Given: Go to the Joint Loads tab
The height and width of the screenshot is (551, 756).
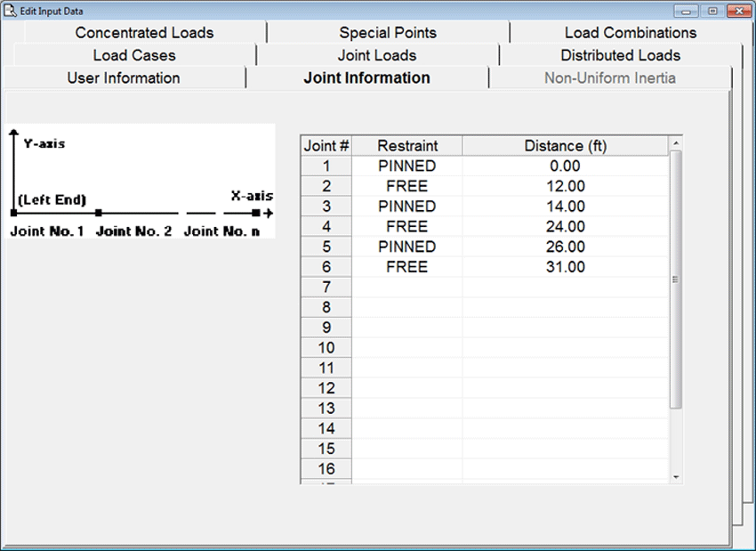Looking at the screenshot, I should [x=377, y=55].
